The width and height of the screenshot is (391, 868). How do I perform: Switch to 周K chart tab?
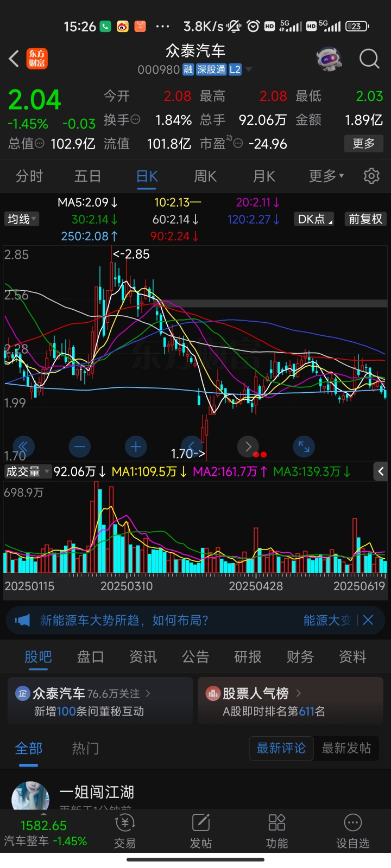click(x=205, y=176)
